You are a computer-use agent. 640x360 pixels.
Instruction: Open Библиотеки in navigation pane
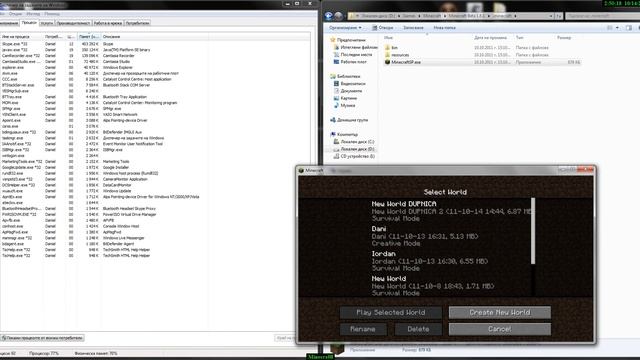pyautogui.click(x=345, y=76)
